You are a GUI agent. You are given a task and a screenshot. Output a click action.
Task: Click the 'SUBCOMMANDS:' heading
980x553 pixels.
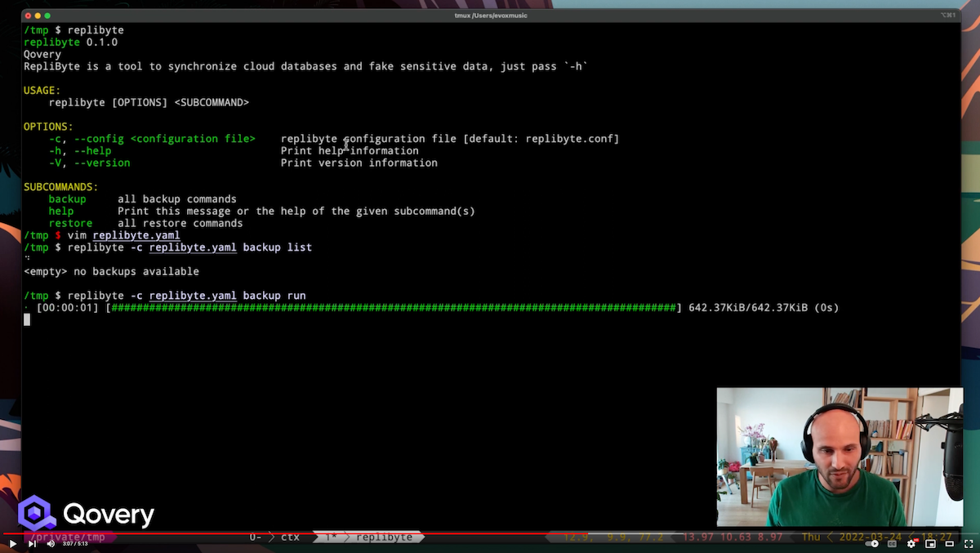point(61,187)
